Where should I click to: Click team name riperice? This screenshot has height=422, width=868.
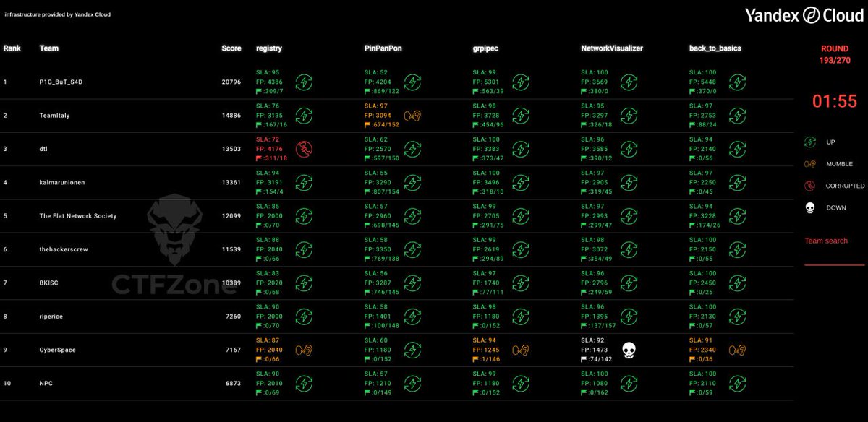point(51,316)
